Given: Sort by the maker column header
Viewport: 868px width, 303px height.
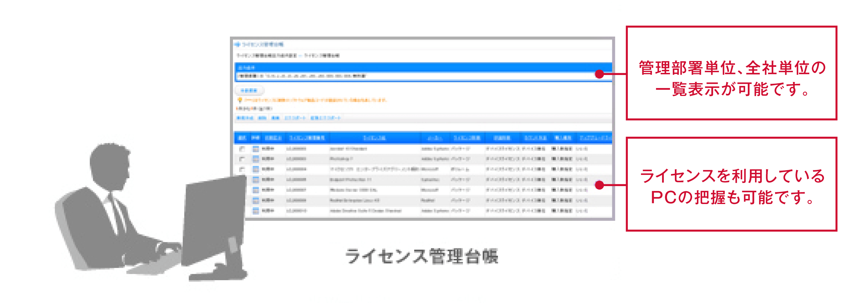Looking at the screenshot, I should tap(435, 138).
